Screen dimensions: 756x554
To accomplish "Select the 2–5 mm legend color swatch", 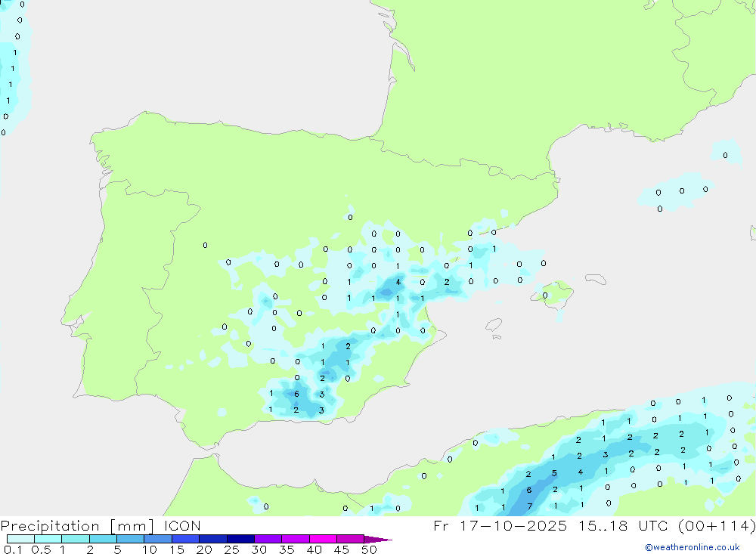I will pos(103,539).
